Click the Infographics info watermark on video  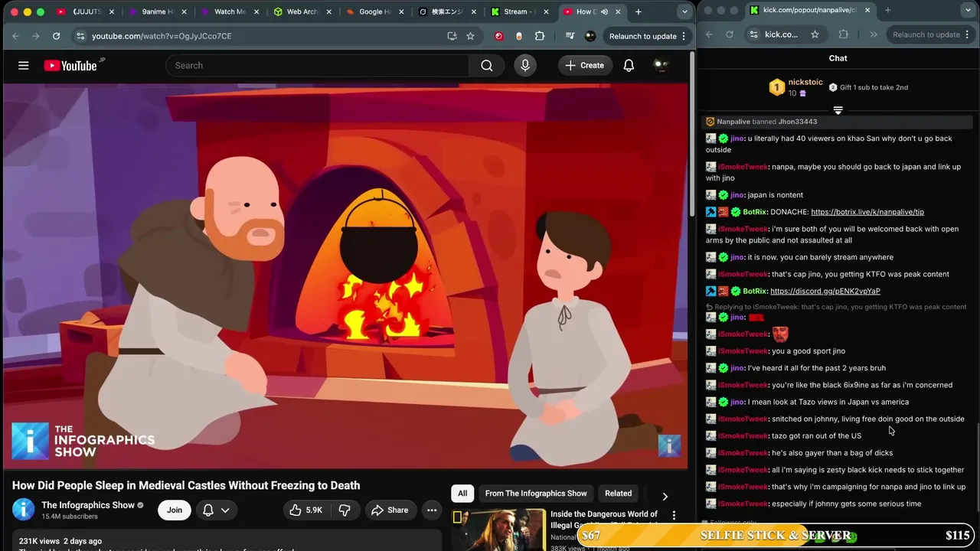coord(669,445)
